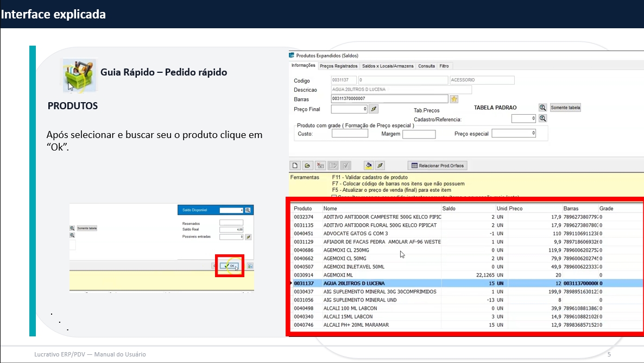Go to the Consulta tab
Screen dimensions: 644x363
click(x=426, y=66)
